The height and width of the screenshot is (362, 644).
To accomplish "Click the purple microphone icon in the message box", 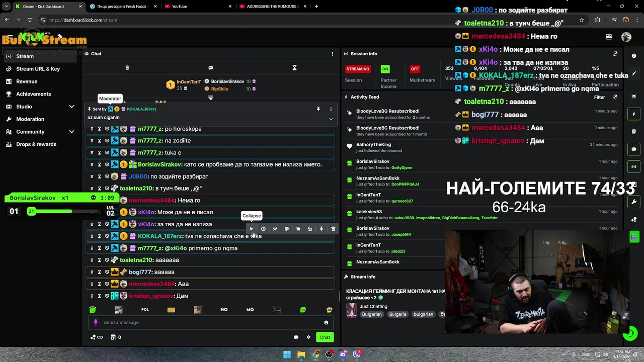I will (x=96, y=323).
